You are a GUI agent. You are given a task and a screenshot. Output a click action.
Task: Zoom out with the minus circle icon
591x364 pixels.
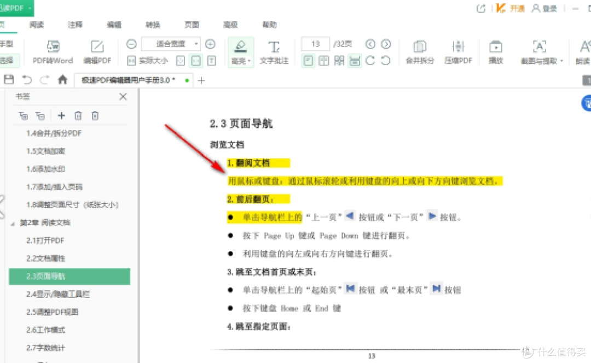[x=131, y=44]
